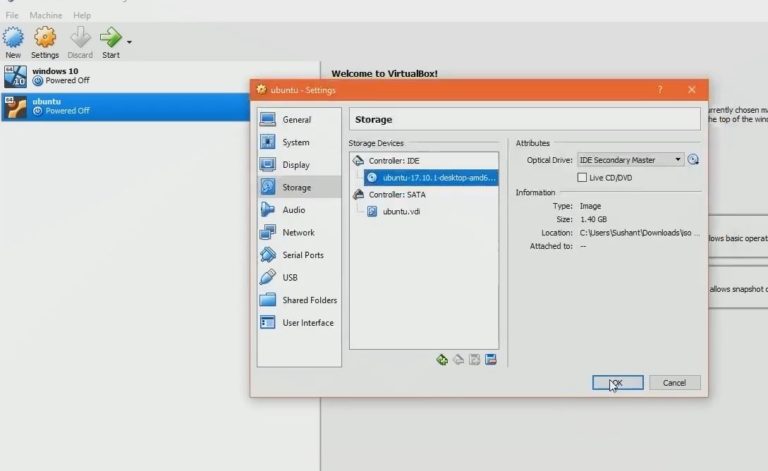Close the ubuntu Settings dialog
Viewport: 768px width, 471px height.
692,90
